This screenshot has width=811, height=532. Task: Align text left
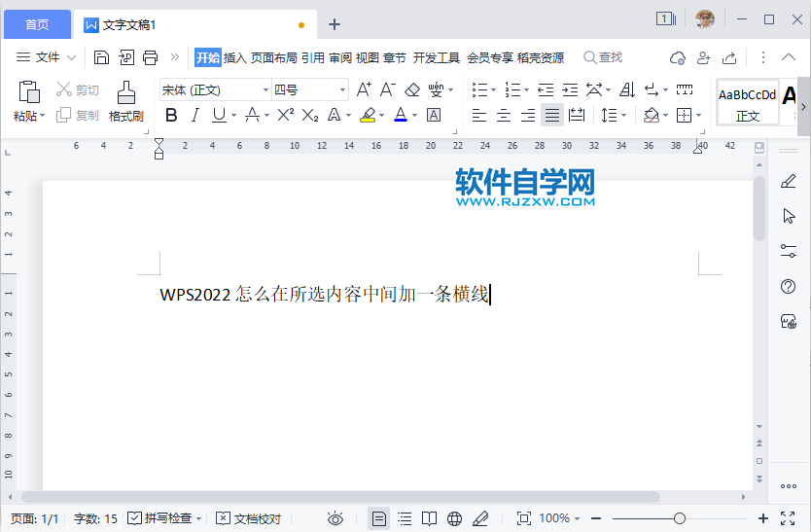tap(479, 115)
